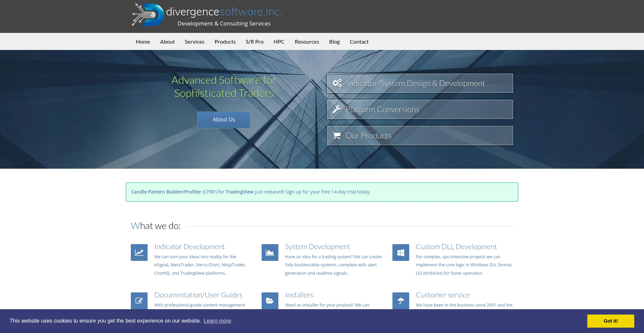Click the area chart System Development icon
Screen dimensions: 644x333
tap(270, 253)
